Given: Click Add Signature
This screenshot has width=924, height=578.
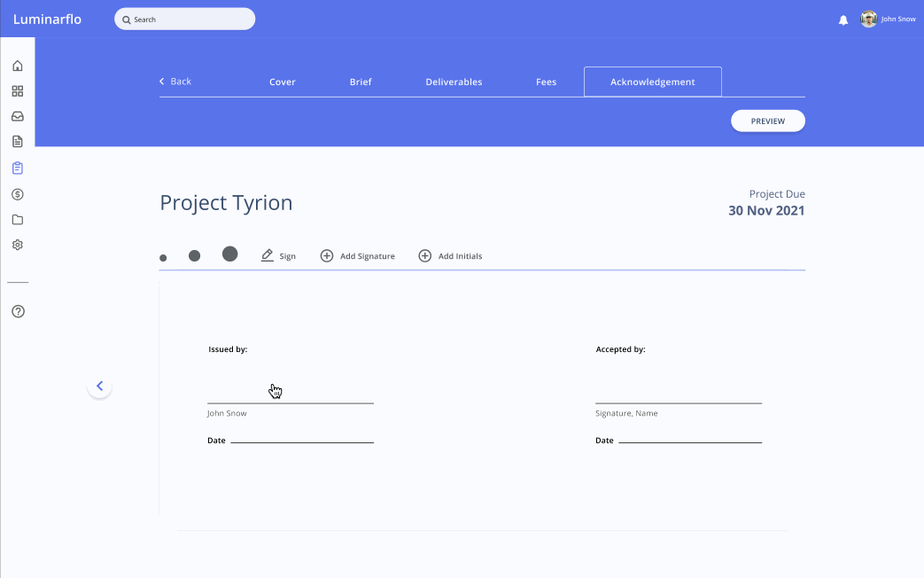Looking at the screenshot, I should pos(358,256).
